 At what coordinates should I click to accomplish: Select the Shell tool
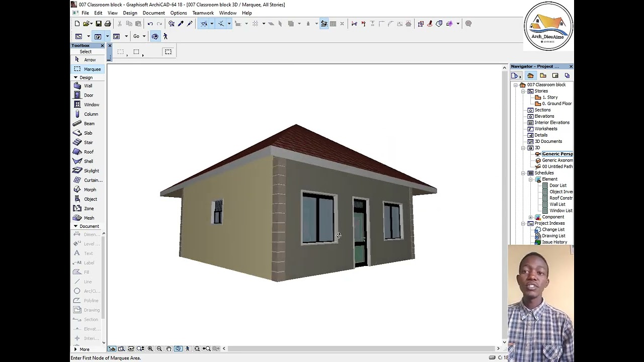pos(88,161)
